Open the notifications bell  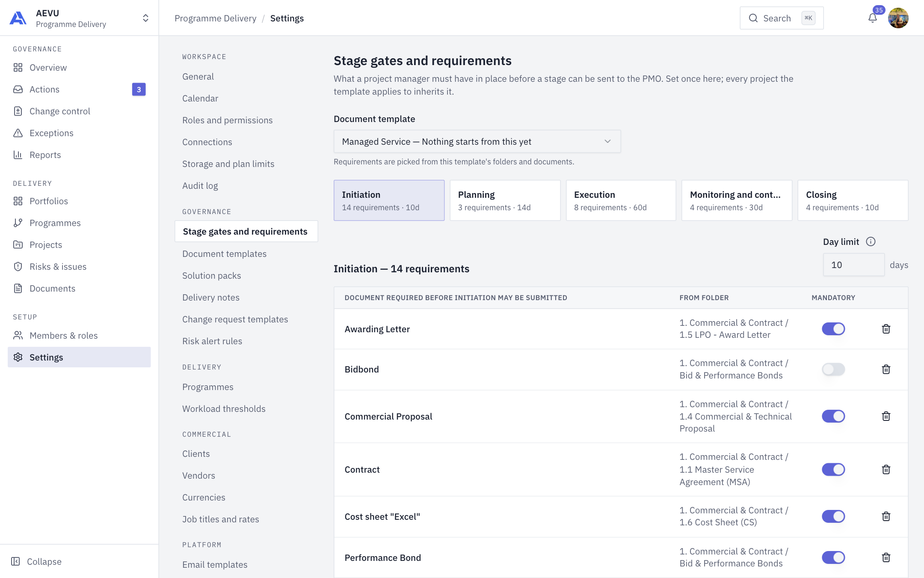click(872, 18)
